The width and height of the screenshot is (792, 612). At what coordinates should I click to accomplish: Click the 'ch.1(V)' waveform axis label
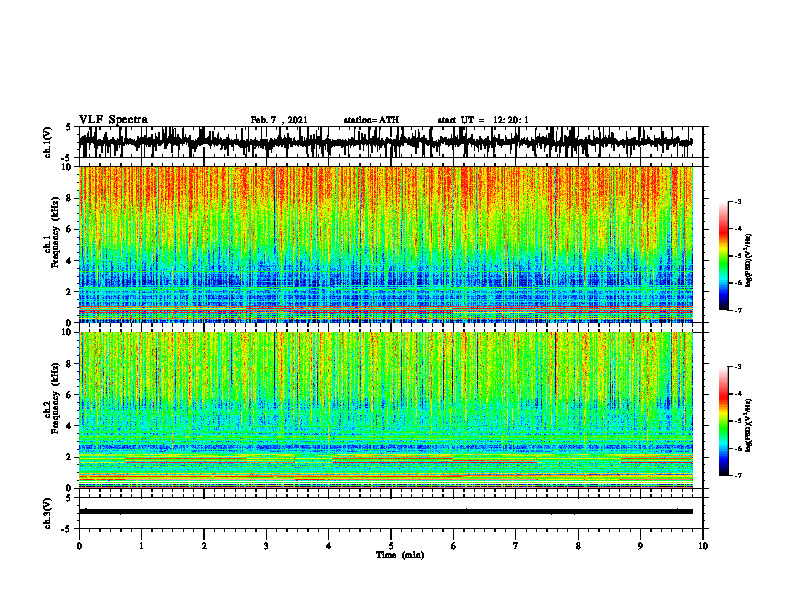pos(48,142)
